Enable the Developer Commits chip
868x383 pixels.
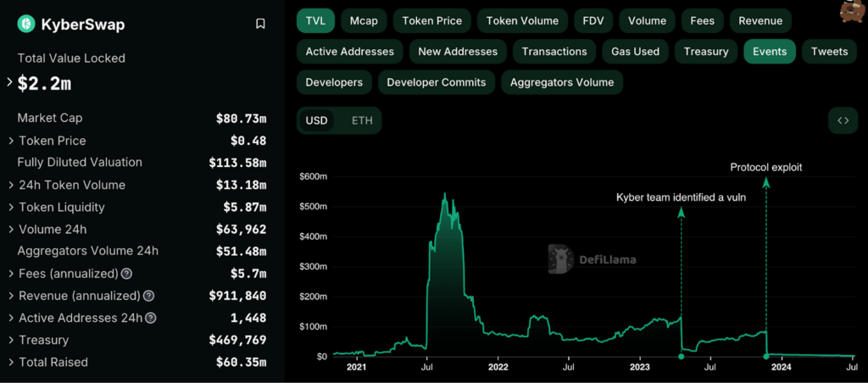tap(437, 82)
